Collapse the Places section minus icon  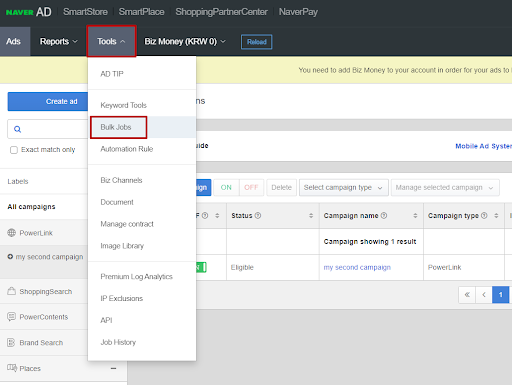(113, 368)
